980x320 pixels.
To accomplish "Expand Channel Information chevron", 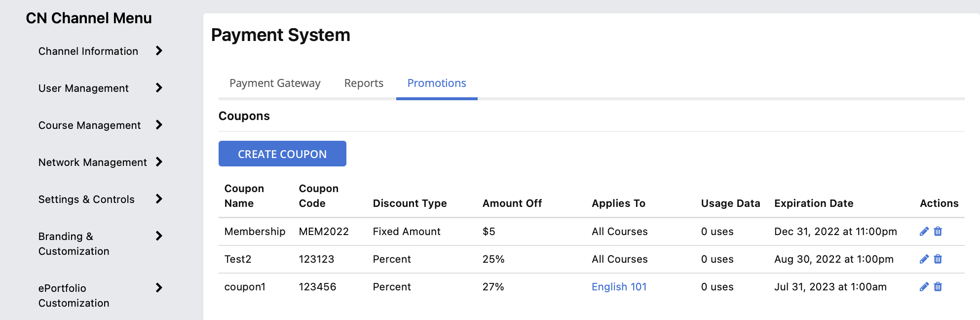I will (159, 51).
